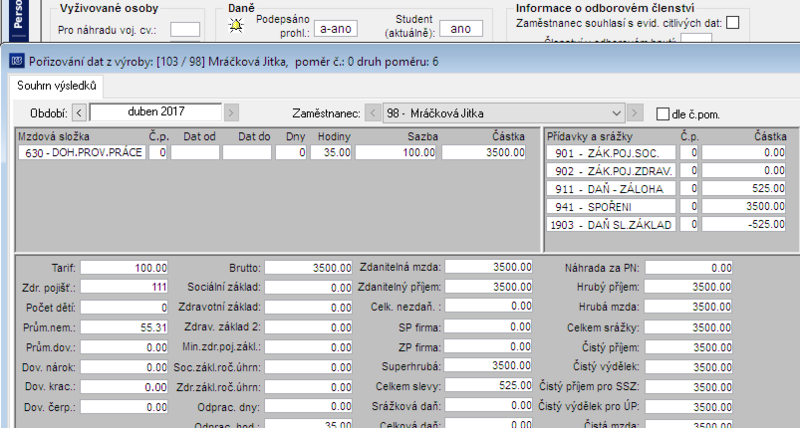
Task: Click the Dov. nárok field
Action: tap(124, 367)
